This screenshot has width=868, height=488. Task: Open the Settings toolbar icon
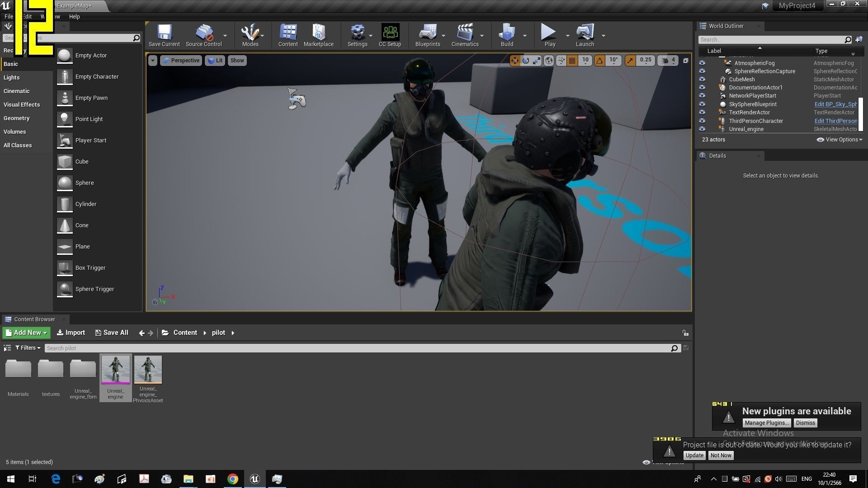(357, 35)
